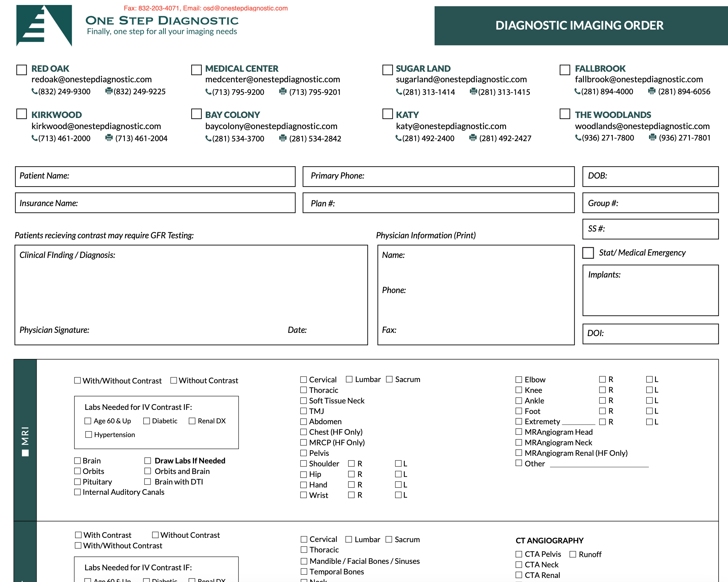Click Katy phone handset icon
728x582 pixels.
tap(399, 138)
